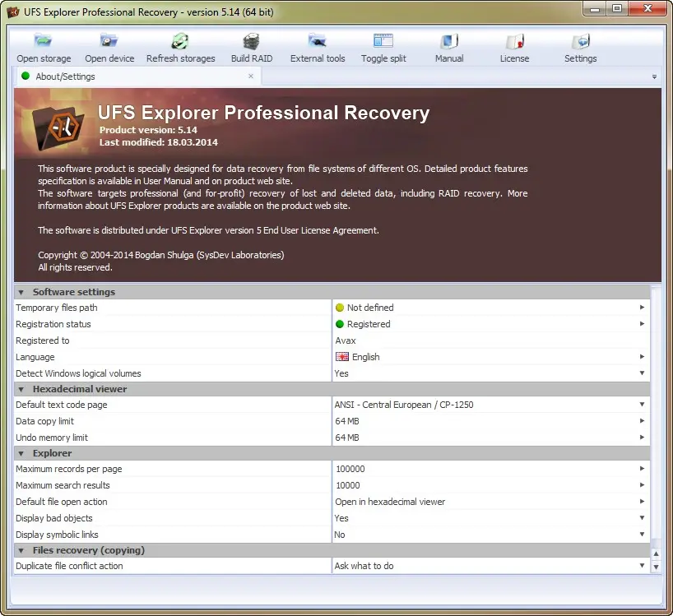Click the settings list scroll down arrow
This screenshot has width=673, height=616.
656,567
